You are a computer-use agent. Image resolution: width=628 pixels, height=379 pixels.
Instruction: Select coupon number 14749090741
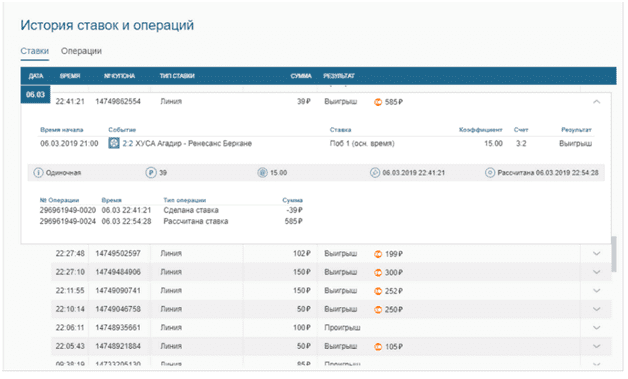click(x=118, y=290)
